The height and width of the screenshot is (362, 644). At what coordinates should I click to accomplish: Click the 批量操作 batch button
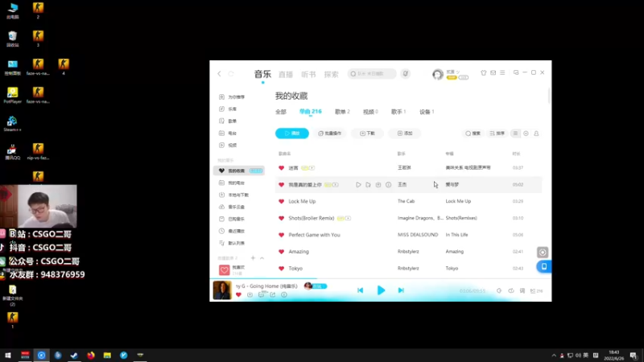330,134
